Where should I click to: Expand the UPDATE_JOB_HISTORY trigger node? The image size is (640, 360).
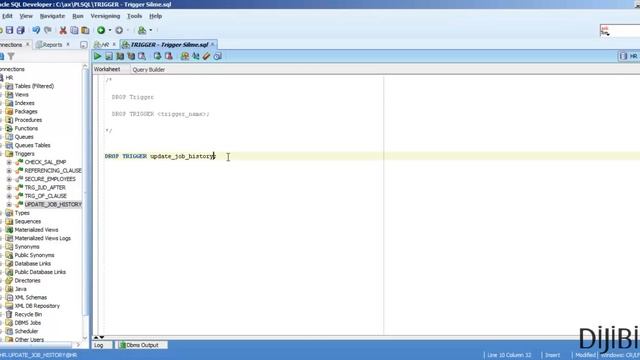9,204
